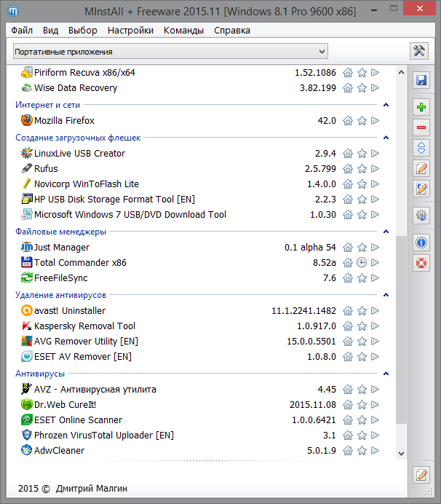Click the Mozilla Firefox program icon
This screenshot has width=441, height=504.
point(27,120)
